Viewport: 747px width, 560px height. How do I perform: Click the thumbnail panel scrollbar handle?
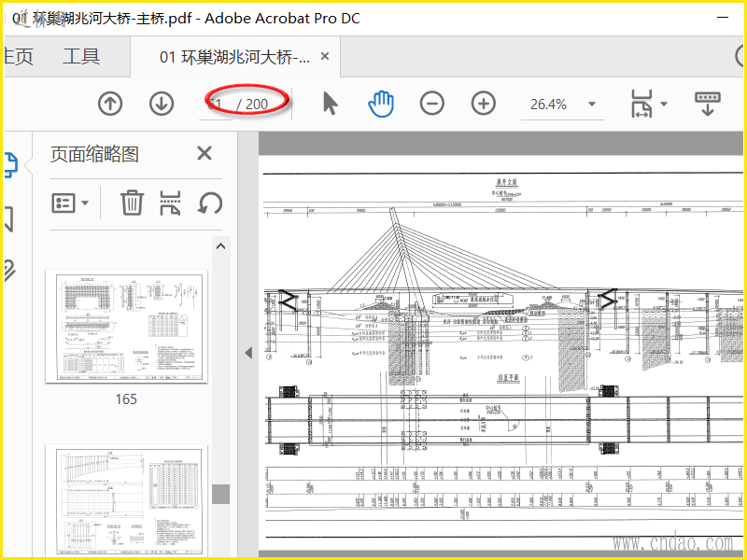(220, 494)
